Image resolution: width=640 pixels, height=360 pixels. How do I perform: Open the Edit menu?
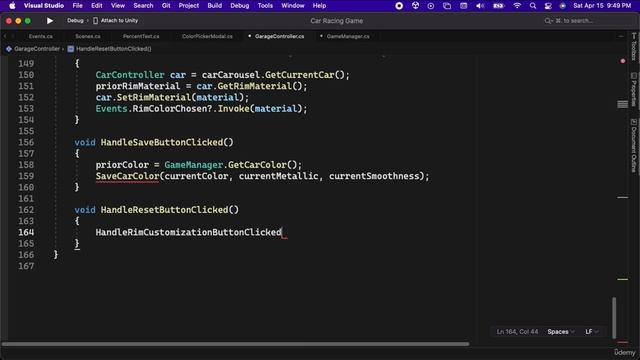[97, 6]
